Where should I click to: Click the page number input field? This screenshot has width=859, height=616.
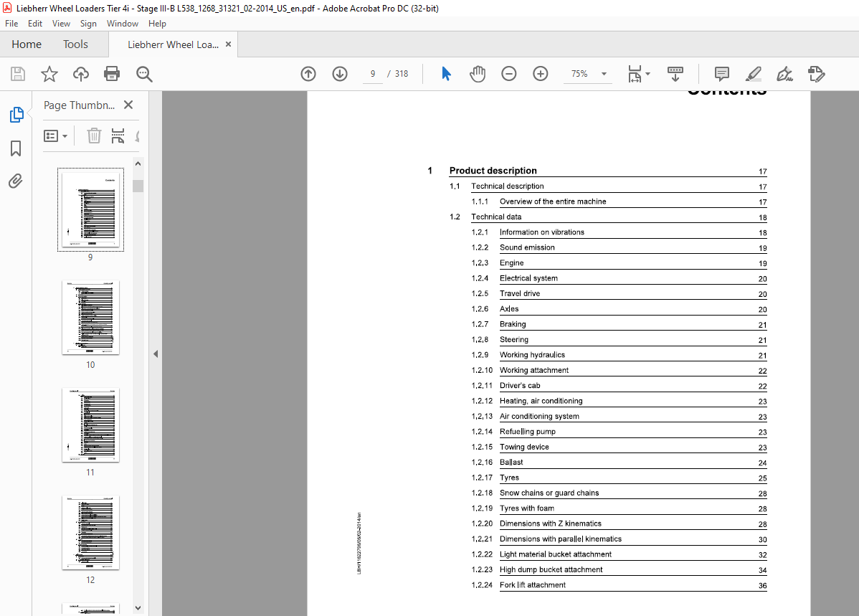point(373,73)
